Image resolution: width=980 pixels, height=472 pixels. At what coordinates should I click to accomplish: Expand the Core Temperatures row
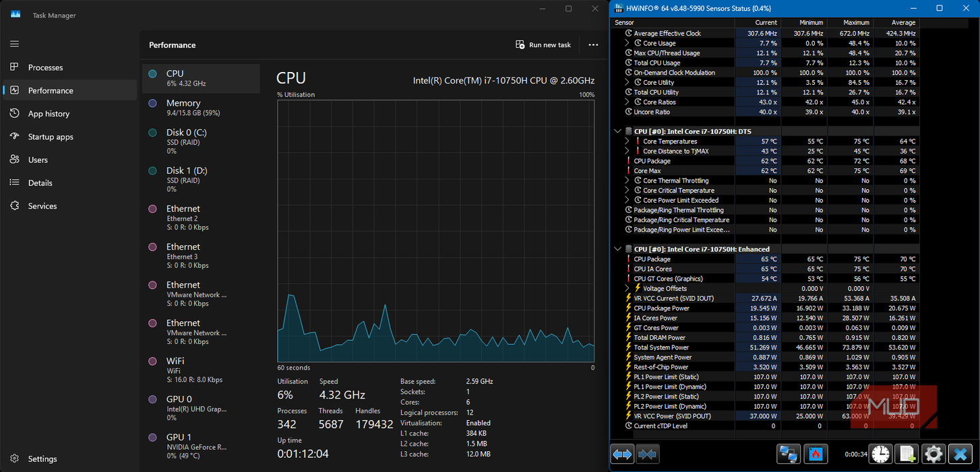tap(628, 141)
